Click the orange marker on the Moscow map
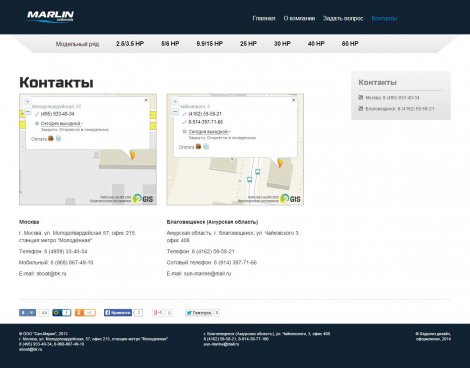470x368 pixels. tap(132, 155)
